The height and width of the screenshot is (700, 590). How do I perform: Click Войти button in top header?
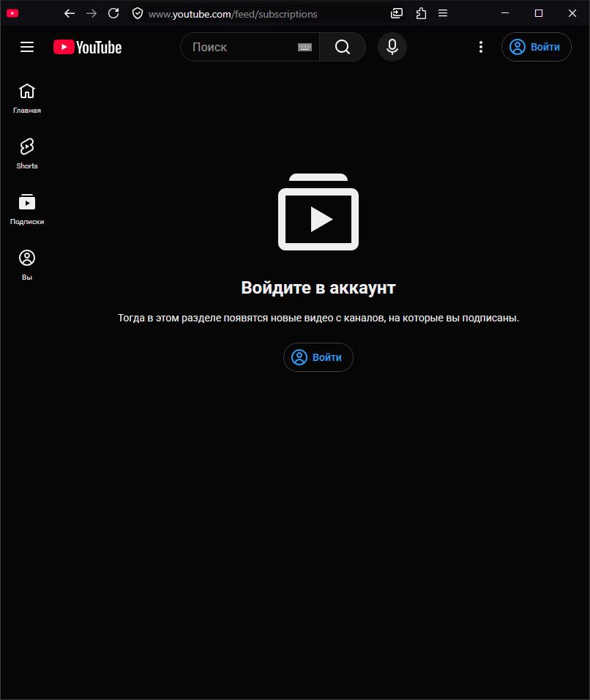click(537, 47)
